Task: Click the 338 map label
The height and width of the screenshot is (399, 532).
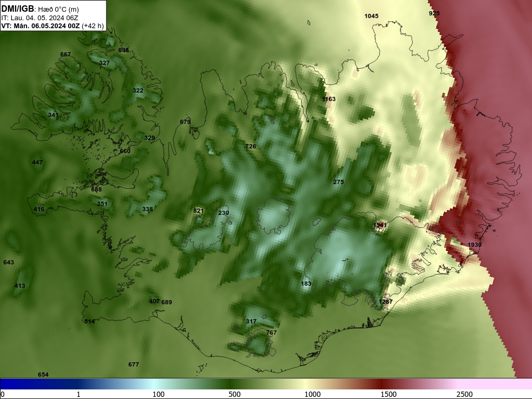Action: [x=147, y=209]
